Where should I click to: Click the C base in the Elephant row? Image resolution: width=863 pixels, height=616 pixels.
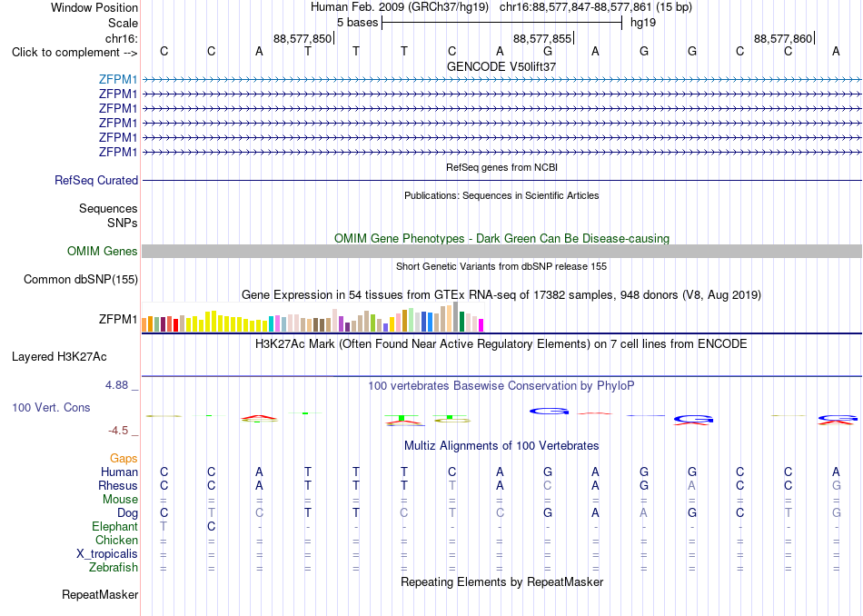[x=212, y=527]
